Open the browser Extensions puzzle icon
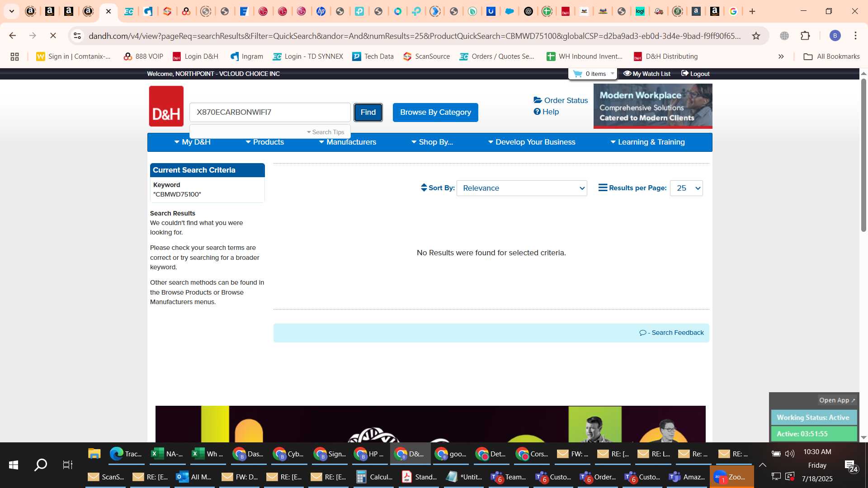Viewport: 868px width, 488px height. click(x=805, y=36)
